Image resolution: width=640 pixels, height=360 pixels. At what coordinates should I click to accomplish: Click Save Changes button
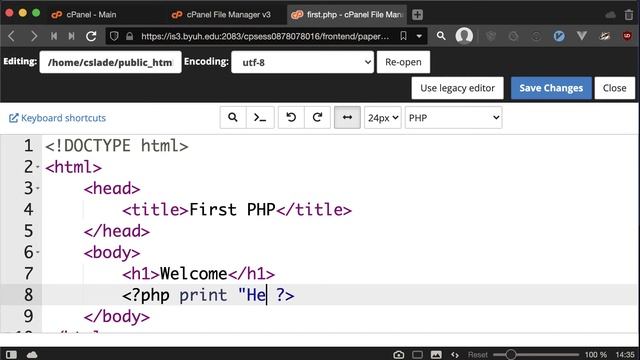(551, 88)
